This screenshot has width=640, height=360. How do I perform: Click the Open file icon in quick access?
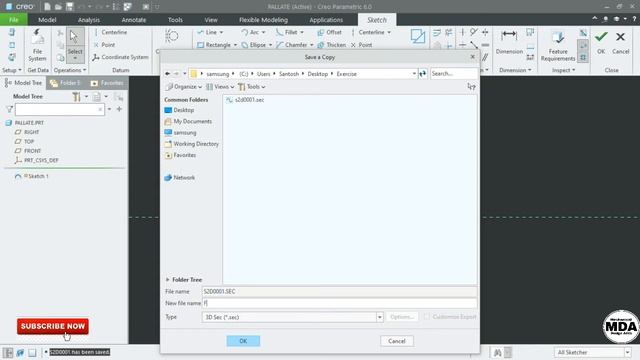click(58, 7)
